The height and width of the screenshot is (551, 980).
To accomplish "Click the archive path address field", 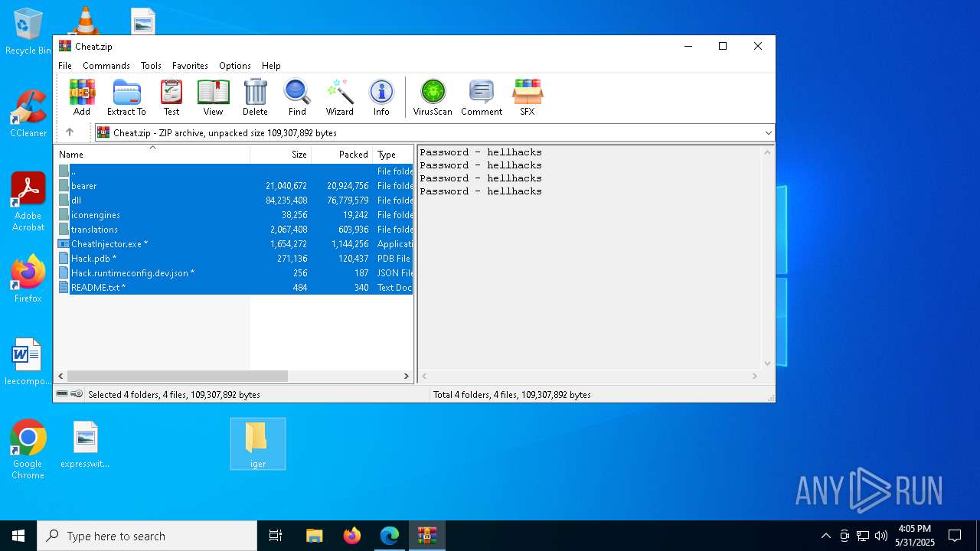I will [x=434, y=132].
